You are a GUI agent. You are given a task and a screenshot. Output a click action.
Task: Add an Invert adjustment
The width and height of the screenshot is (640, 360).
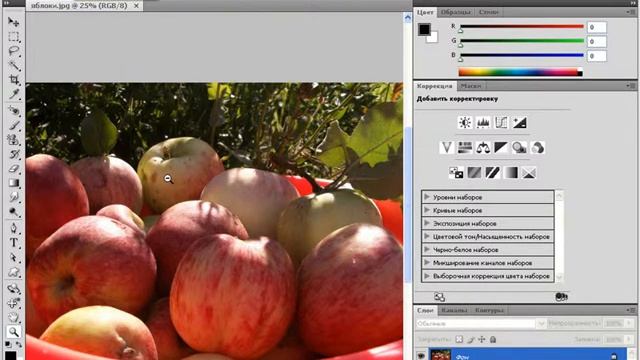(456, 173)
